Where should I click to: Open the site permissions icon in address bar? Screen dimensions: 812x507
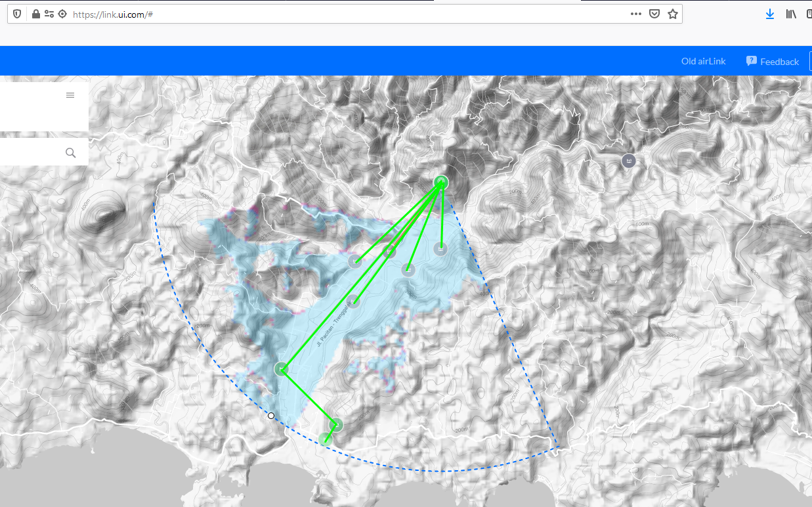point(49,14)
